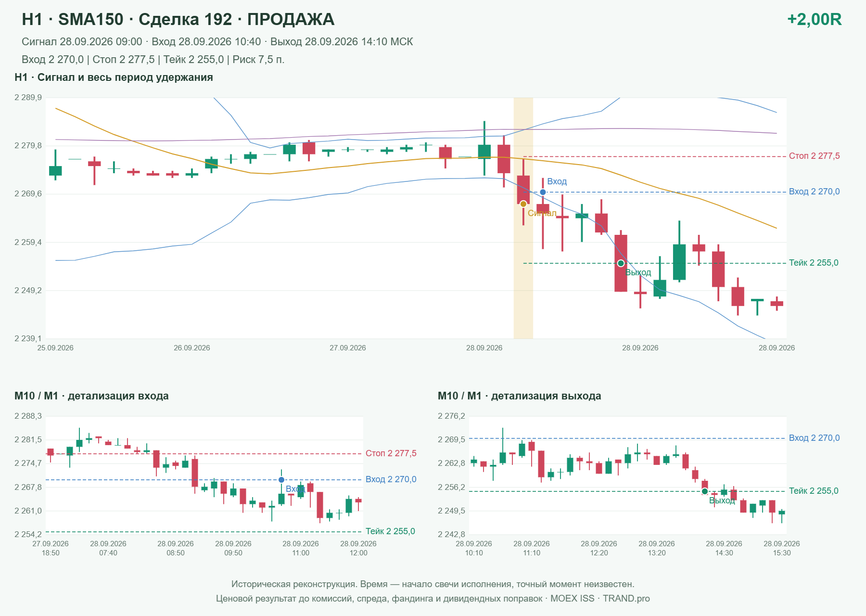This screenshot has width=866, height=616.
Task: Click the 28.09.2026 11:00 time label
Action: click(x=301, y=548)
